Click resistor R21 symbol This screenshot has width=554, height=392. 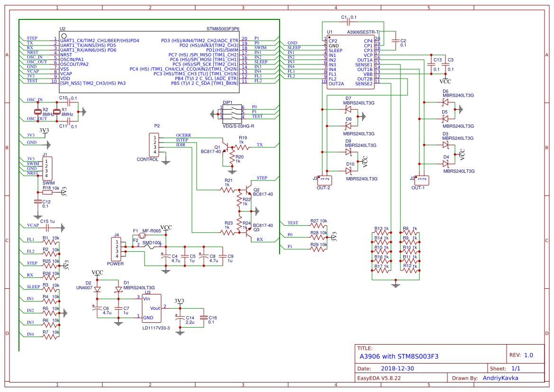(228, 190)
